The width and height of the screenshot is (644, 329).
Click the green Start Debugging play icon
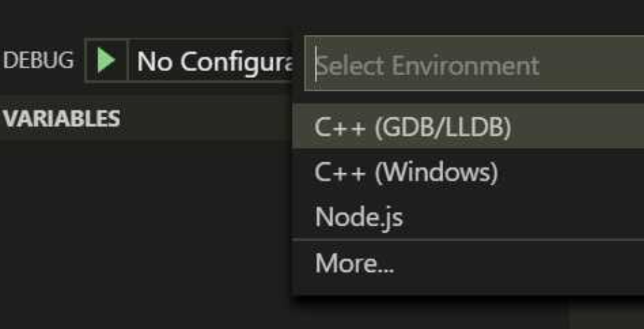click(106, 61)
